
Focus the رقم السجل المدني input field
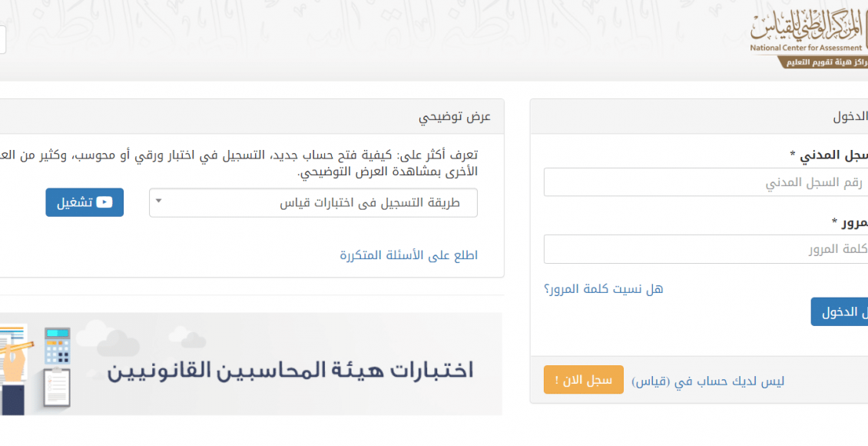pyautogui.click(x=706, y=182)
